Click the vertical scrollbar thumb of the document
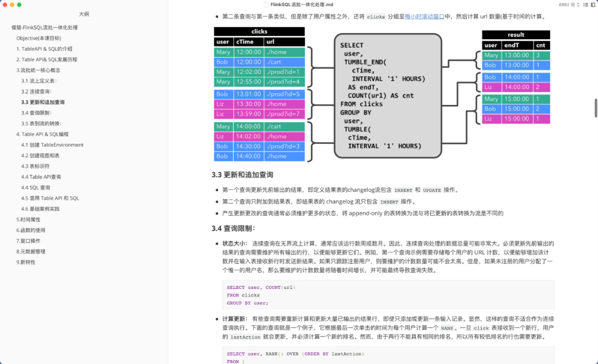This screenshot has height=364, width=598. 596,108
